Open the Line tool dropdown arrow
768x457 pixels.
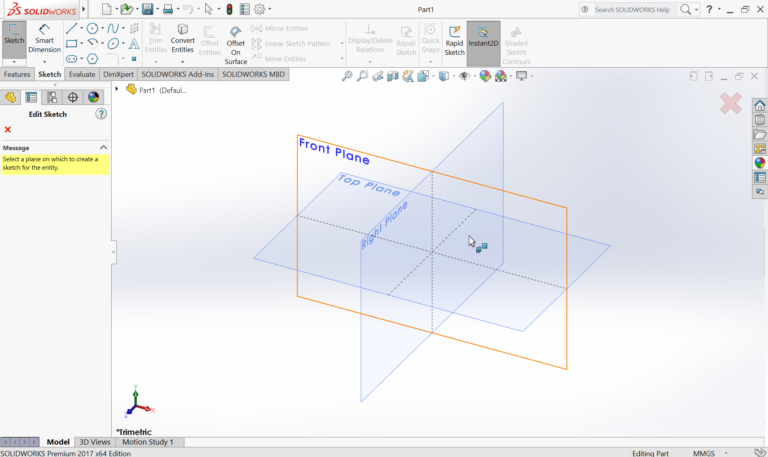tap(81, 28)
